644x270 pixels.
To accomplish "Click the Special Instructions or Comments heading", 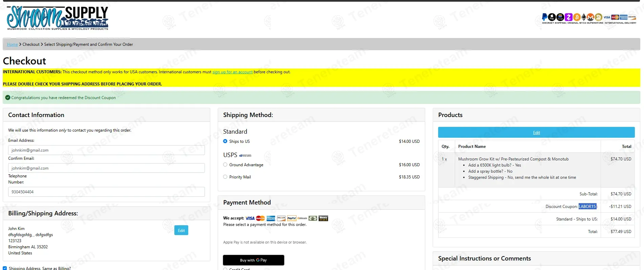I will pos(484,258).
